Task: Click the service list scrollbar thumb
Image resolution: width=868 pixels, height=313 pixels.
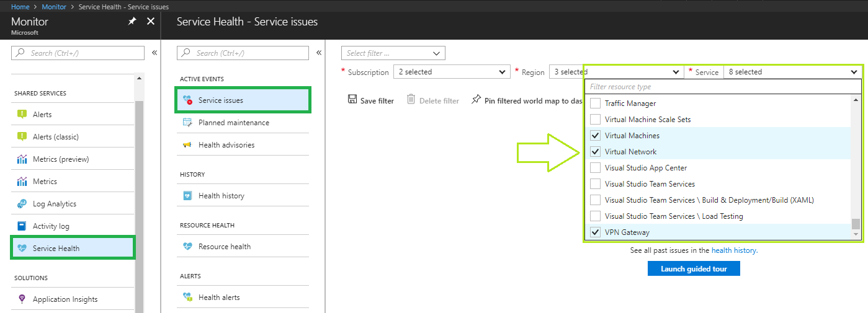Action: click(x=856, y=224)
